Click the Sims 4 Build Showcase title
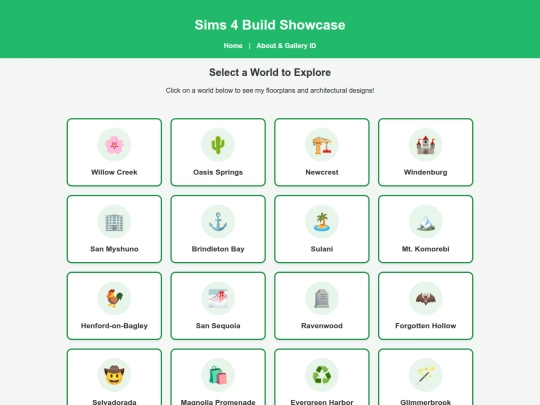Image resolution: width=540 pixels, height=405 pixels. (270, 25)
